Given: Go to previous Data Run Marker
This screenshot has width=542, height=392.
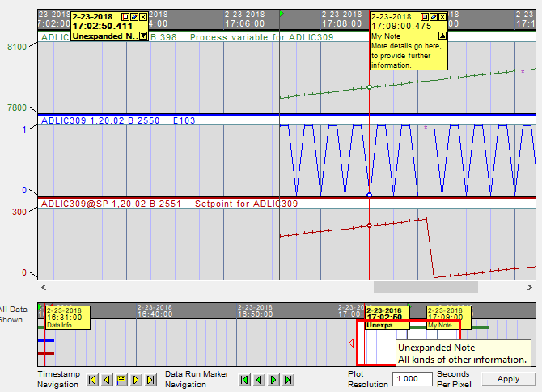Looking at the screenshot, I should [x=259, y=379].
